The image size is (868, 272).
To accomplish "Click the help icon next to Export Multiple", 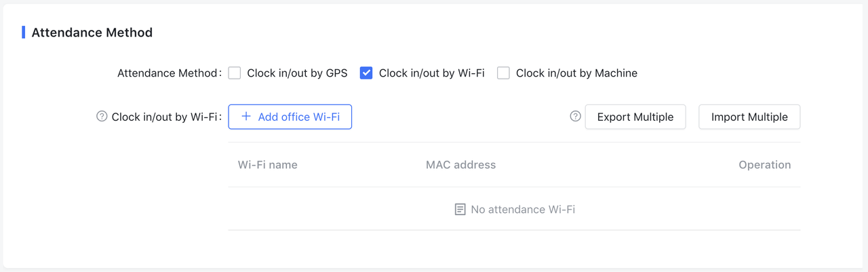I will click(575, 117).
